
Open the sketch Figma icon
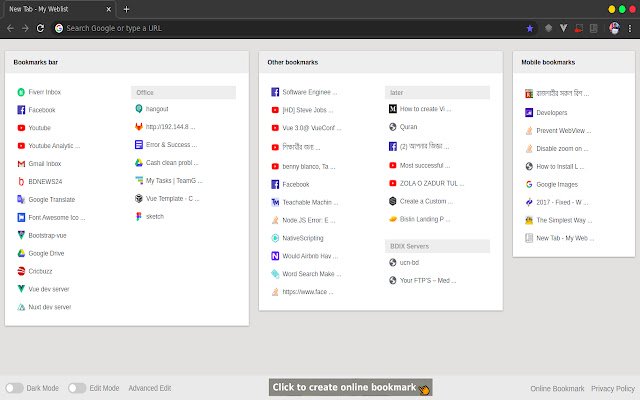click(x=139, y=217)
